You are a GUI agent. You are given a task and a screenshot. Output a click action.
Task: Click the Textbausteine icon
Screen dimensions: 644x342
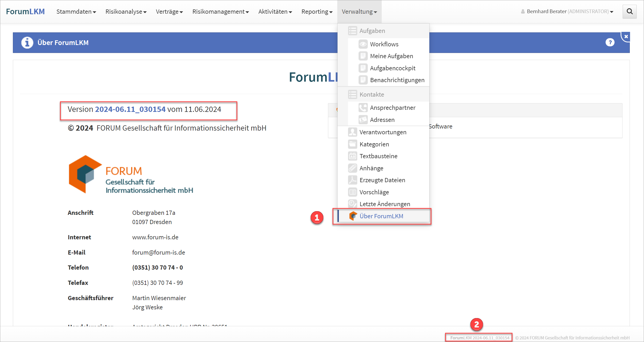[x=352, y=156]
